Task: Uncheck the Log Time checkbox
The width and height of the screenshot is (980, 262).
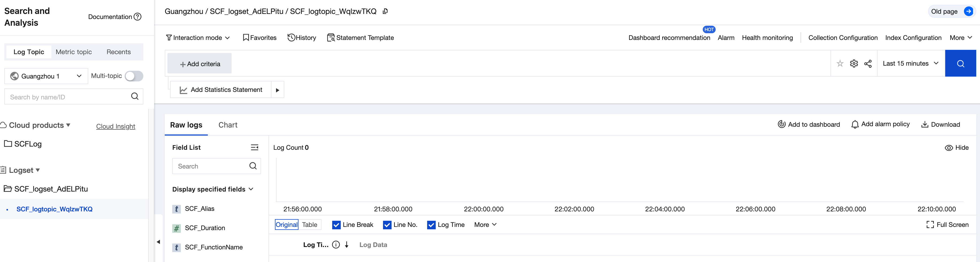Action: 431,225
